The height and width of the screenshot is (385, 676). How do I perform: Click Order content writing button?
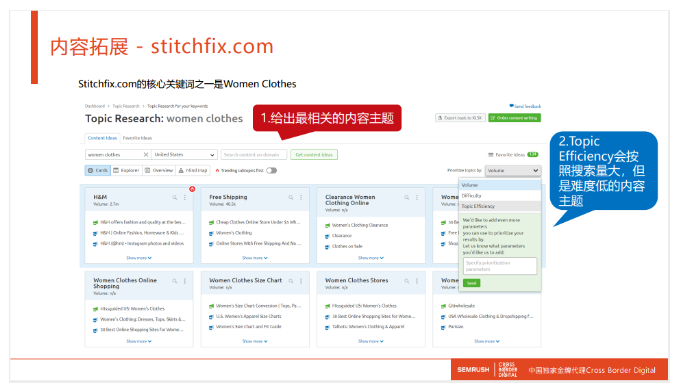pyautogui.click(x=514, y=118)
